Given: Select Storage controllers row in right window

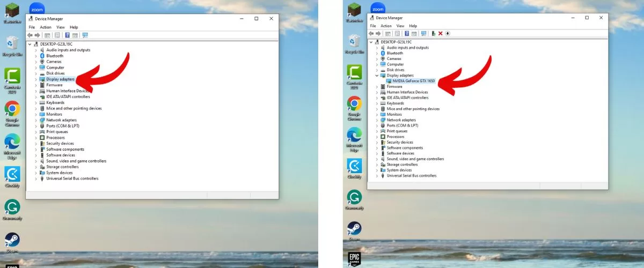Looking at the screenshot, I should 398,165.
